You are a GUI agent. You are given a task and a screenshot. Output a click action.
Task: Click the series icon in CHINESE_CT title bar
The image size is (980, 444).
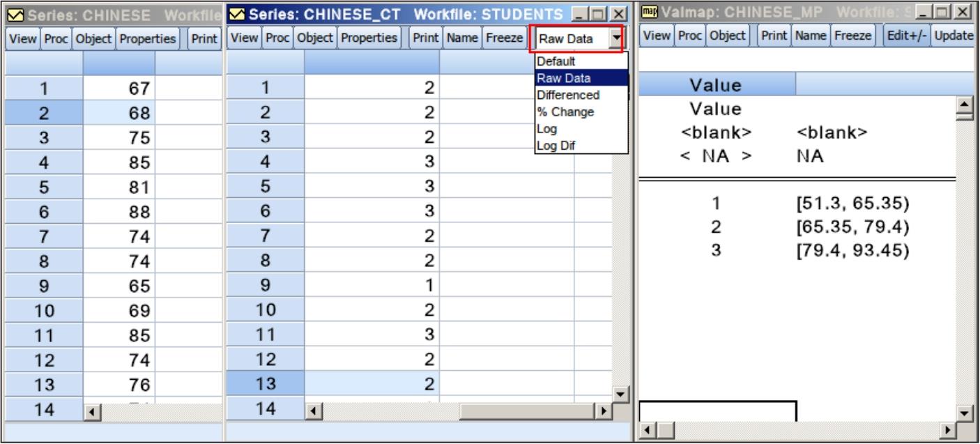237,13
